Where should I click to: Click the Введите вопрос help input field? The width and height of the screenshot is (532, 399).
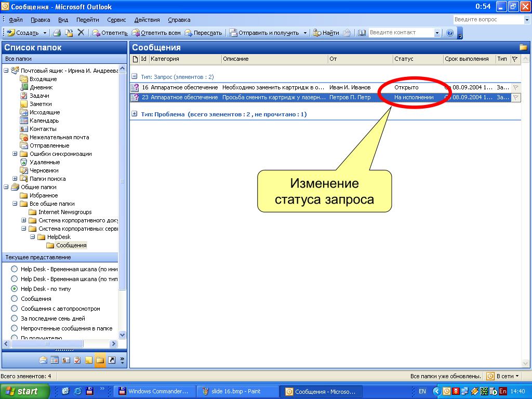(x=488, y=20)
